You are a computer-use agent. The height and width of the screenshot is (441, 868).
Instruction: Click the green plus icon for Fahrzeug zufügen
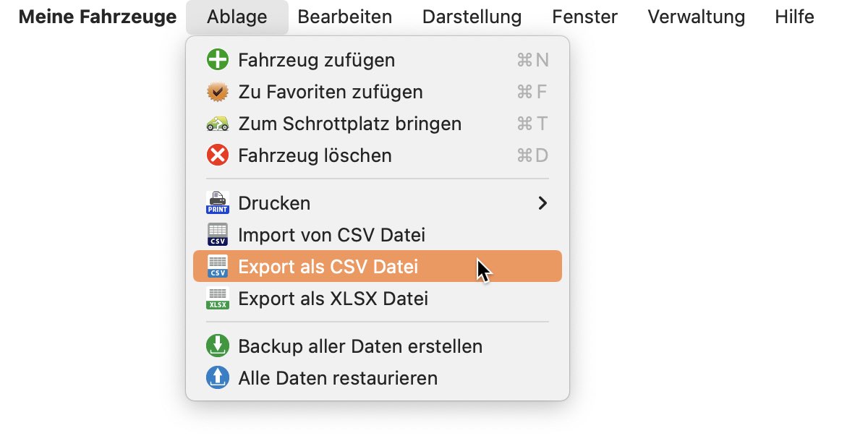(x=218, y=60)
